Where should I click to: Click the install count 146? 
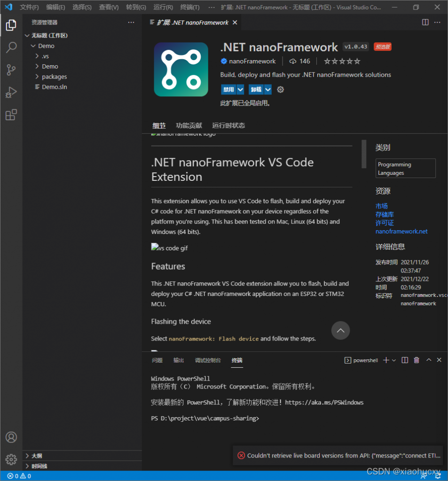pyautogui.click(x=300, y=62)
